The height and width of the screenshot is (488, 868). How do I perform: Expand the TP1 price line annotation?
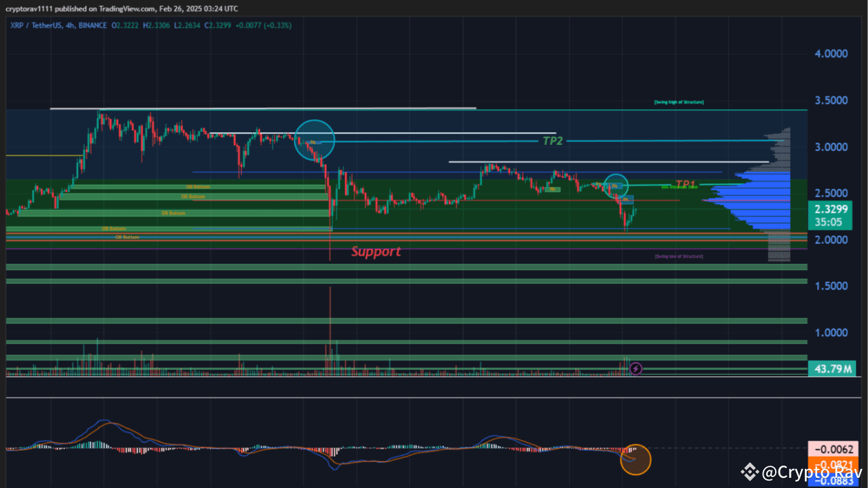[685, 182]
